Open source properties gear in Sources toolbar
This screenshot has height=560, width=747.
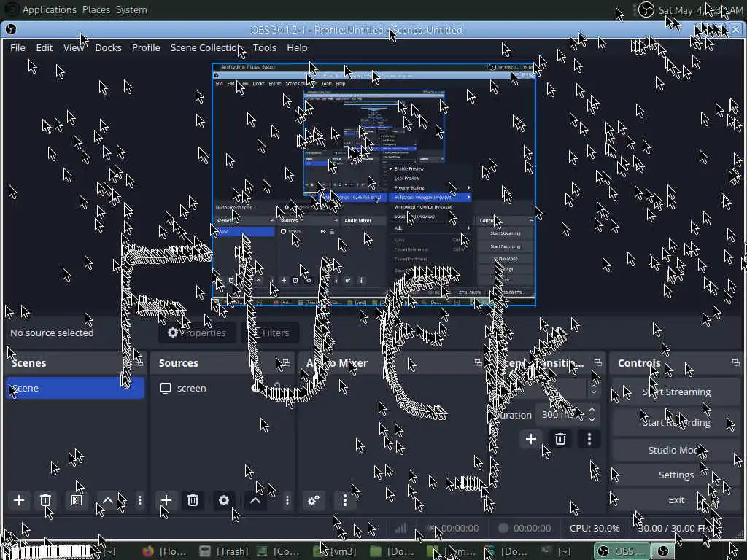[x=223, y=500]
